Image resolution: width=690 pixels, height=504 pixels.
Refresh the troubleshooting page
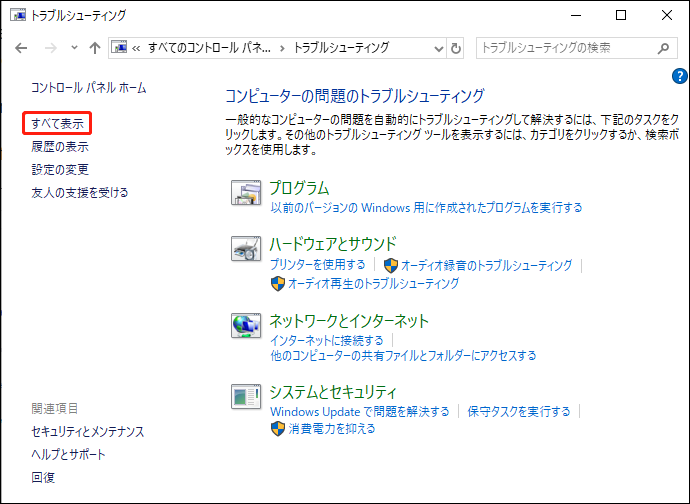pyautogui.click(x=456, y=48)
